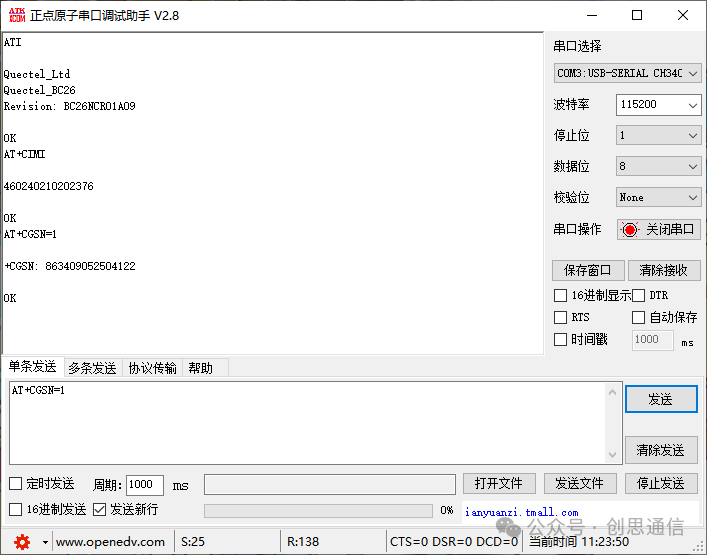This screenshot has width=707, height=555.
Task: Enable the 16进制显示 checkbox
Action: point(560,296)
